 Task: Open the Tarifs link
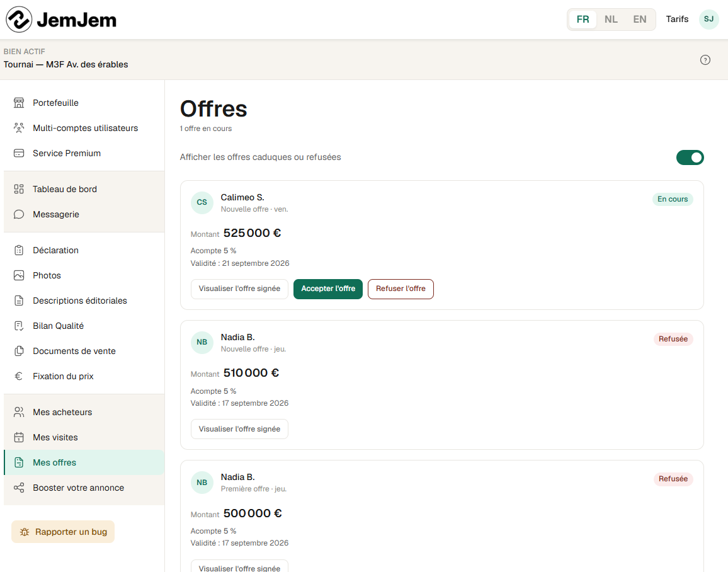click(677, 19)
